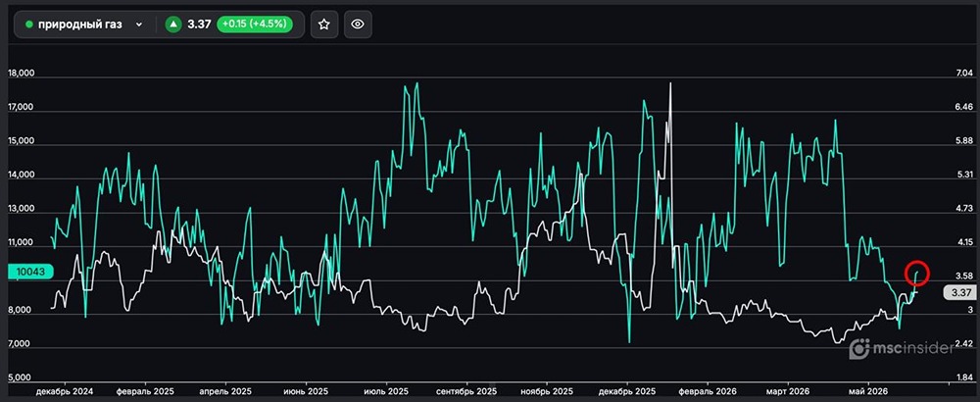Click the 14,000 left-axis tick label
The image size is (980, 402).
pos(21,175)
